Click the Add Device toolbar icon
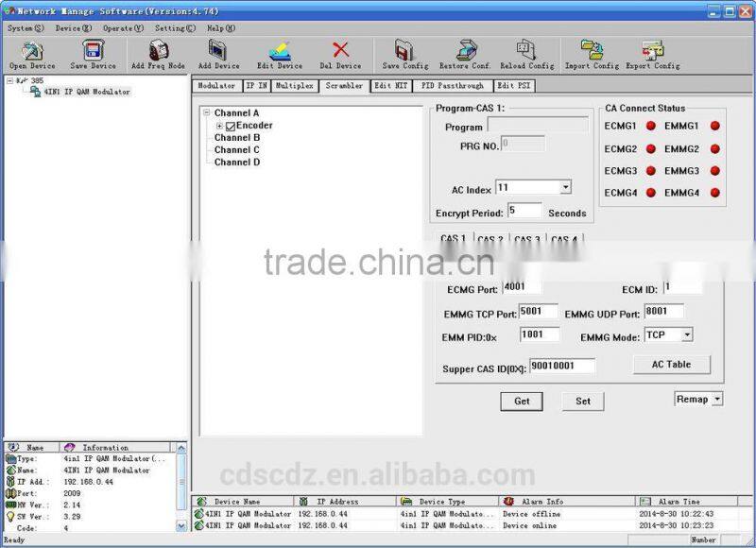The height and width of the screenshot is (548, 756). tap(218, 51)
